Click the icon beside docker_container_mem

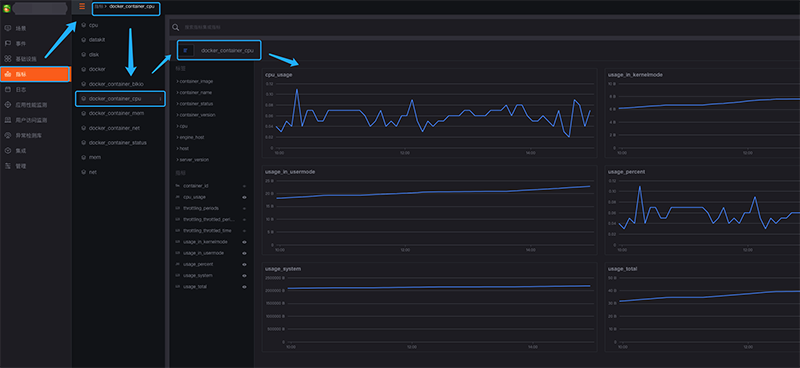tap(84, 113)
